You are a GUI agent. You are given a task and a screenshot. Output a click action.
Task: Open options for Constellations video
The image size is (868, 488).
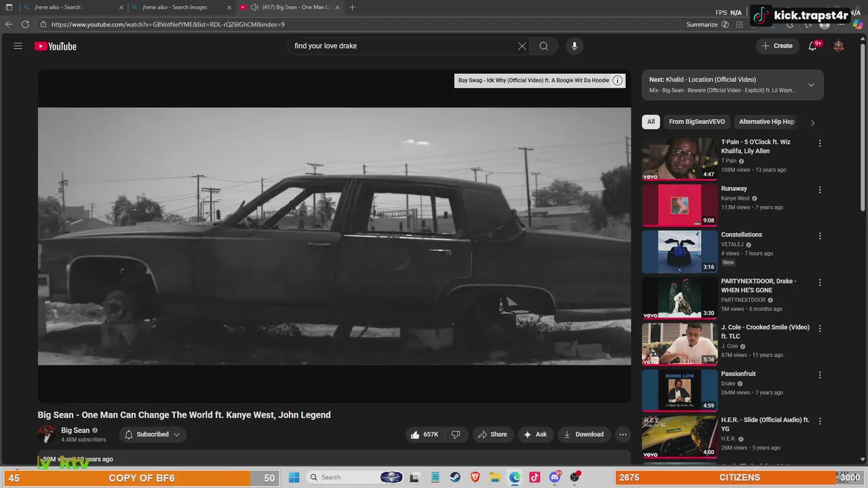coord(820,236)
